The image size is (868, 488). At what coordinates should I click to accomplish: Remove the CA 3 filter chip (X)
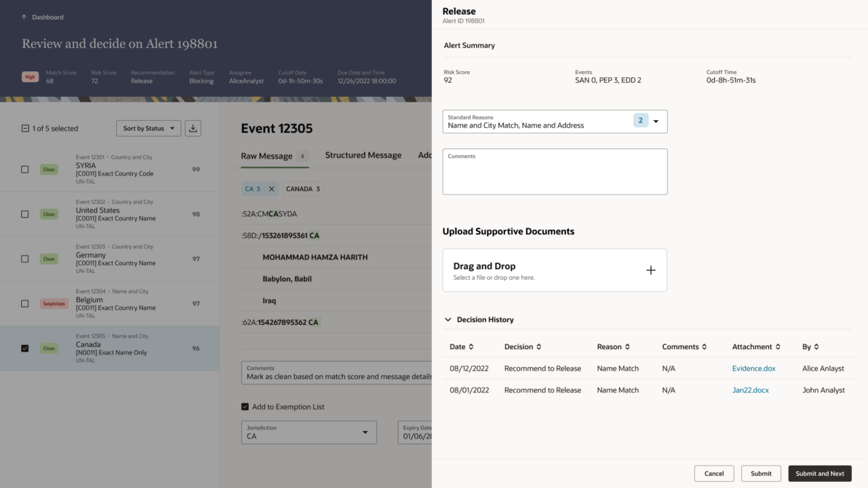[271, 189]
